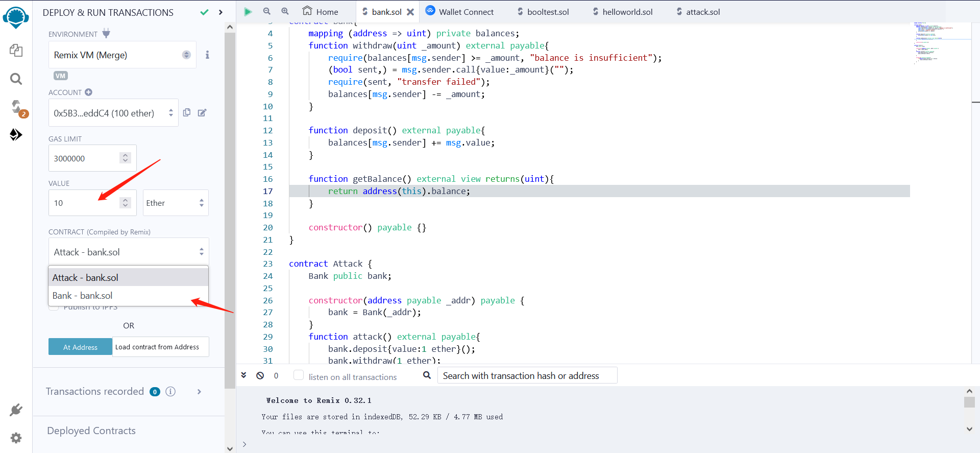Click the 'constructor() payable {}' code line
The height and width of the screenshot is (453, 980).
(367, 227)
